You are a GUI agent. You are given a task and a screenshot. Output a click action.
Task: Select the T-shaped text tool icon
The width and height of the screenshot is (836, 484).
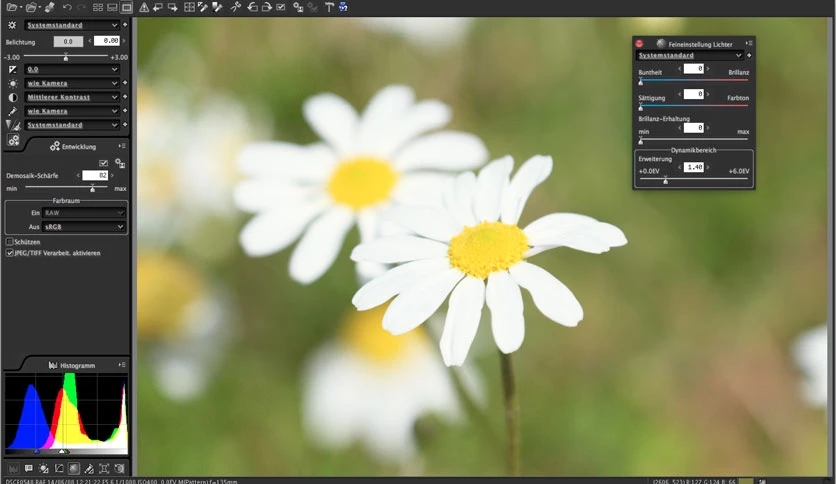(x=329, y=7)
